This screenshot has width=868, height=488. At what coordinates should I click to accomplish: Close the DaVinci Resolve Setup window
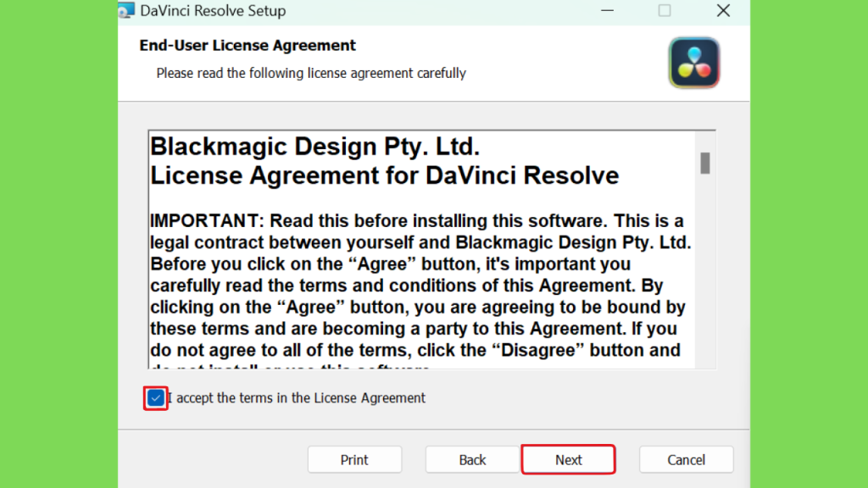(723, 10)
